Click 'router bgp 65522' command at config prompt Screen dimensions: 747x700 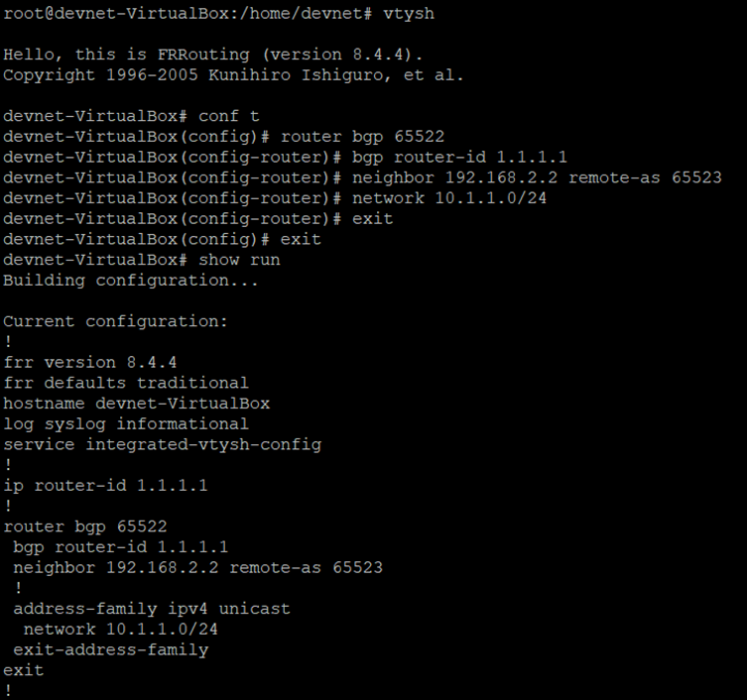(362, 137)
